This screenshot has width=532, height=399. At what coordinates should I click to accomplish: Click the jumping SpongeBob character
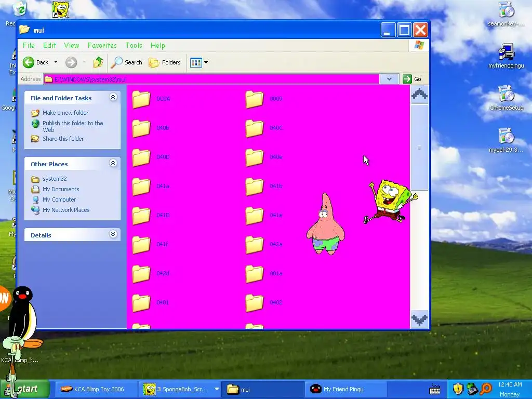pos(390,202)
